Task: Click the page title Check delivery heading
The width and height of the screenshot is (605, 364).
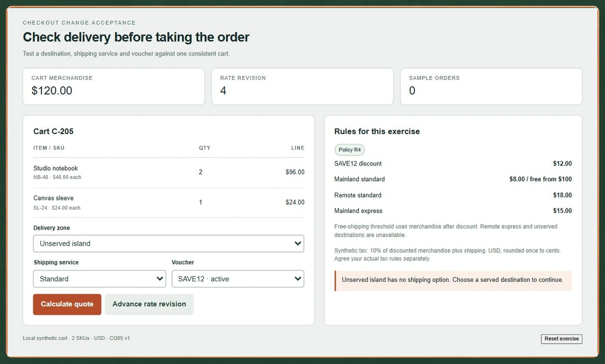Action: [136, 37]
